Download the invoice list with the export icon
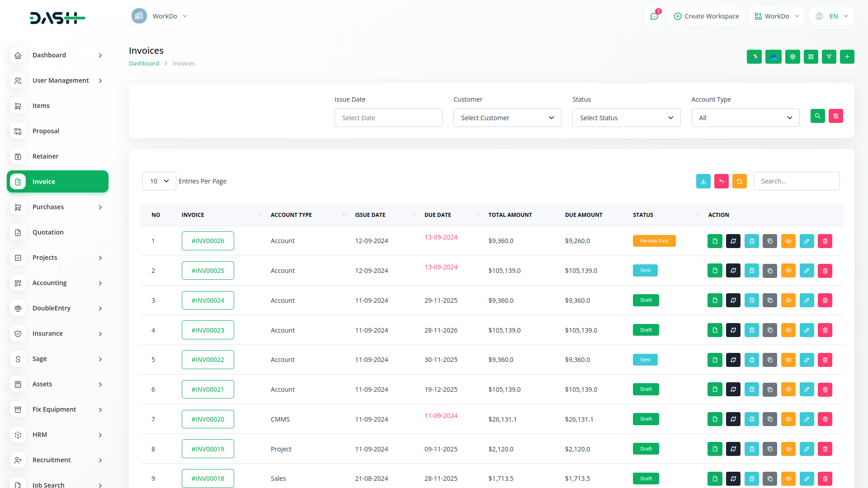 703,181
